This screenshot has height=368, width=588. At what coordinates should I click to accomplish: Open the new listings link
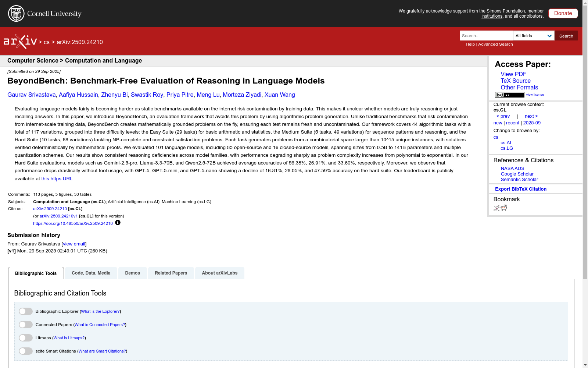pos(498,123)
